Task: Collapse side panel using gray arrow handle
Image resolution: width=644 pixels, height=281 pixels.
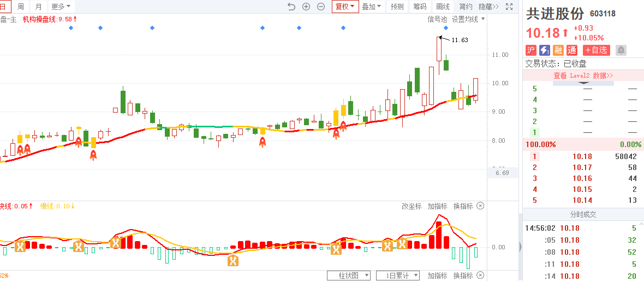Action: click(x=521, y=247)
